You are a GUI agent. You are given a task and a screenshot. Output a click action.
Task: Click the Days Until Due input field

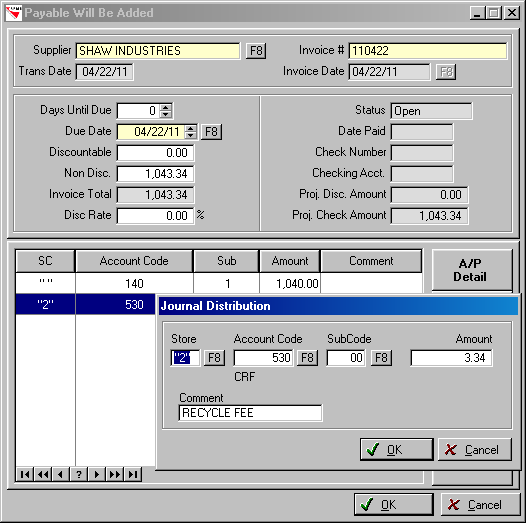(x=139, y=111)
